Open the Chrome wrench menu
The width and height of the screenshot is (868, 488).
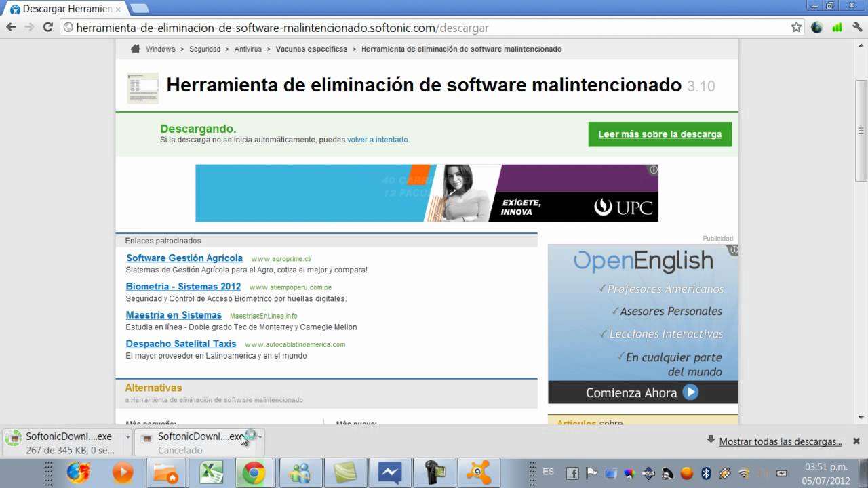click(x=856, y=28)
